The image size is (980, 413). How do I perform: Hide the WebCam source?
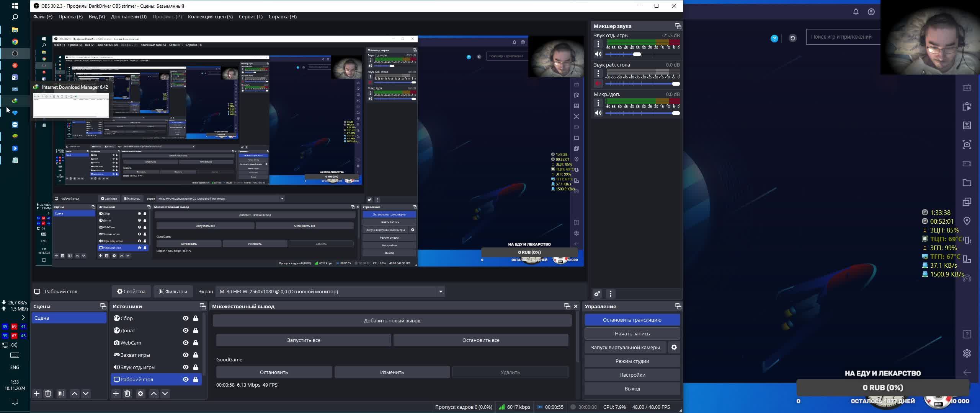pos(186,343)
